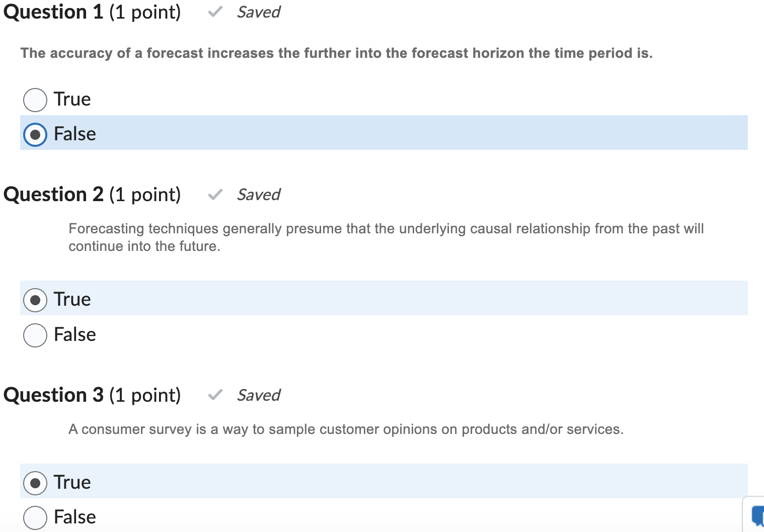Select False for Question 2

tap(35, 335)
